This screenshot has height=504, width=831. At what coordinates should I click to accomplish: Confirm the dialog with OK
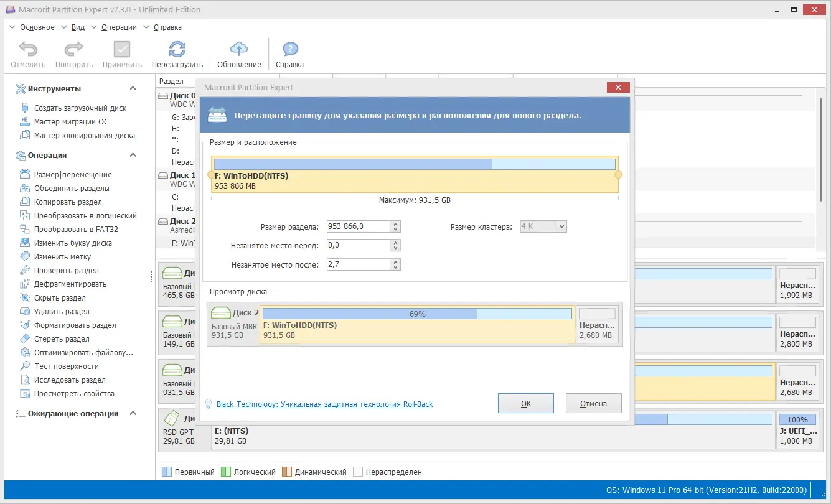point(526,403)
